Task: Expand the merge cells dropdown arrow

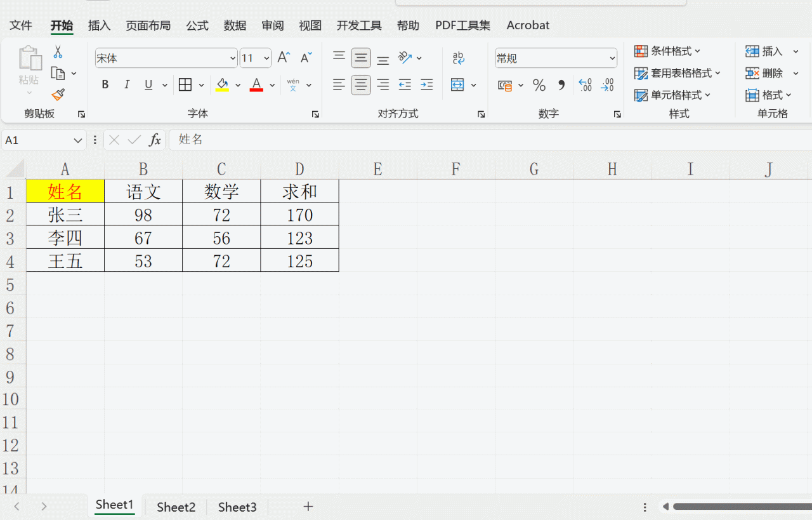Action: point(473,85)
